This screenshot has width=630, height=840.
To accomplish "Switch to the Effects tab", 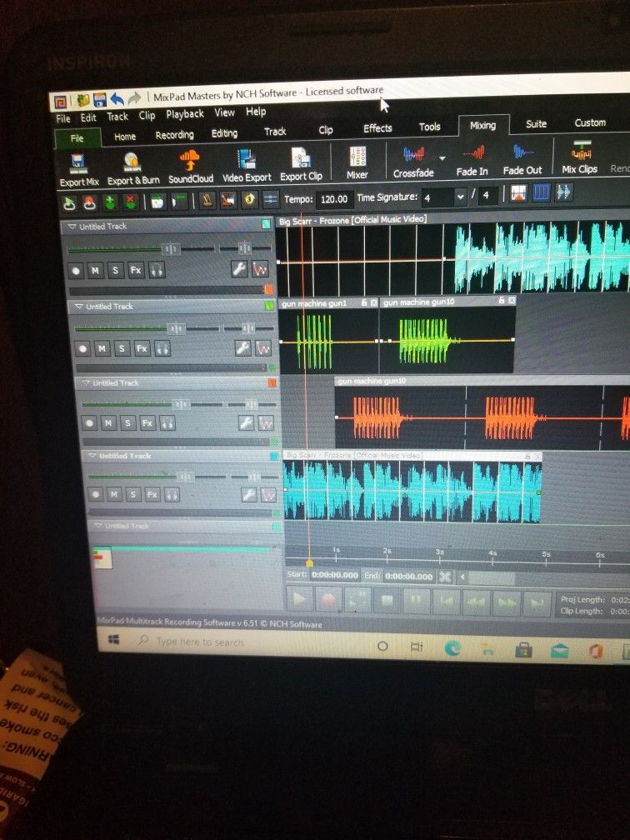I will [x=377, y=128].
